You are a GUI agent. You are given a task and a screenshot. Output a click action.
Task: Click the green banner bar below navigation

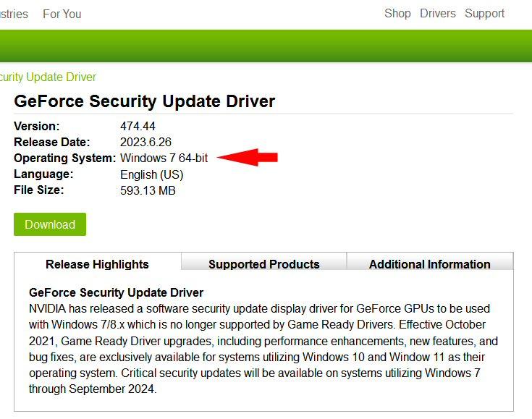tap(266, 46)
